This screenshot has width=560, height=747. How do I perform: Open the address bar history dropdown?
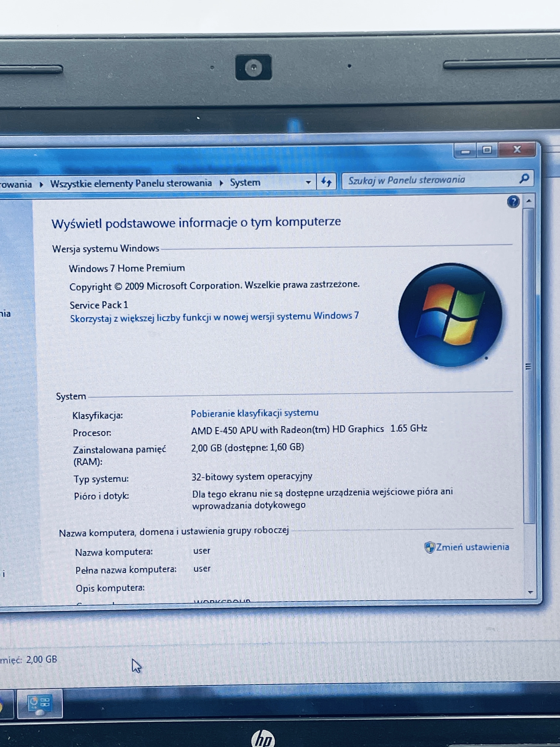tap(308, 182)
